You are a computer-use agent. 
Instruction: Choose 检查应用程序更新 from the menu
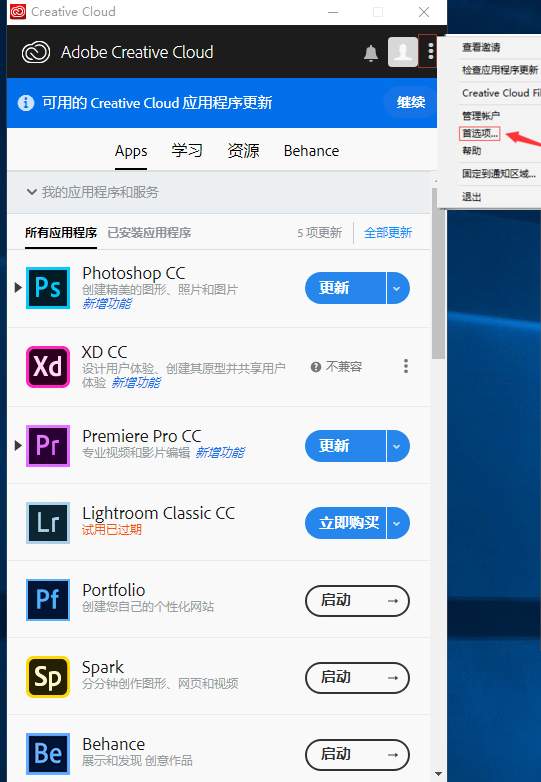click(500, 70)
